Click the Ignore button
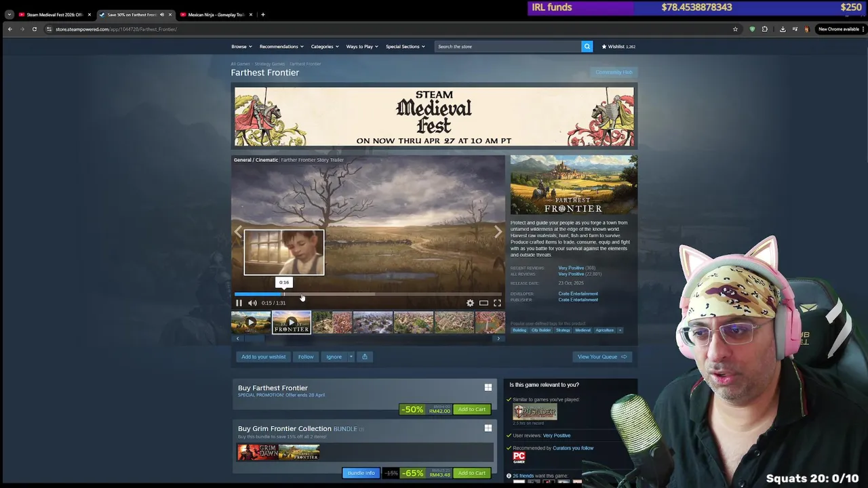Image resolution: width=868 pixels, height=488 pixels. click(334, 357)
